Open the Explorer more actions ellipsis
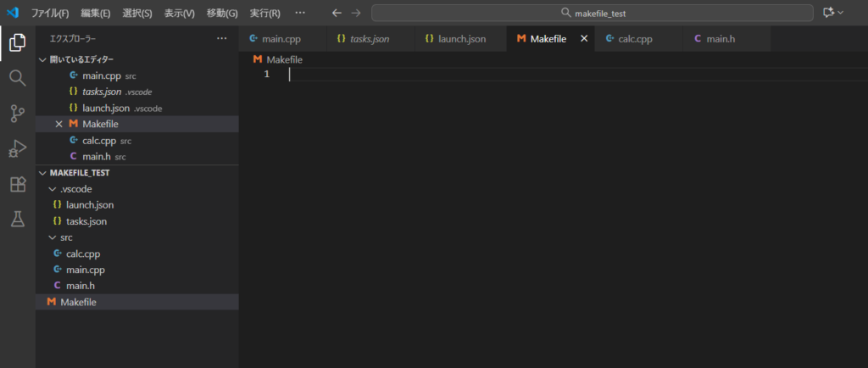Image resolution: width=868 pixels, height=368 pixels. pyautogui.click(x=222, y=39)
